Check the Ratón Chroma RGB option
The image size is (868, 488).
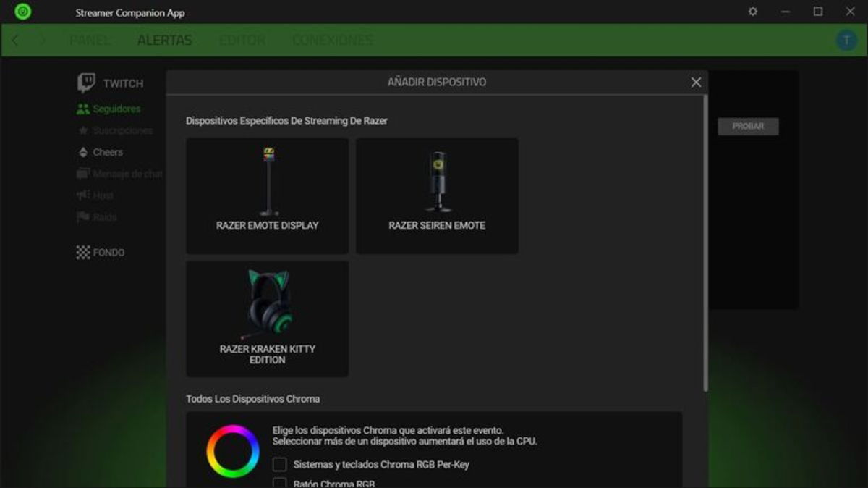279,483
